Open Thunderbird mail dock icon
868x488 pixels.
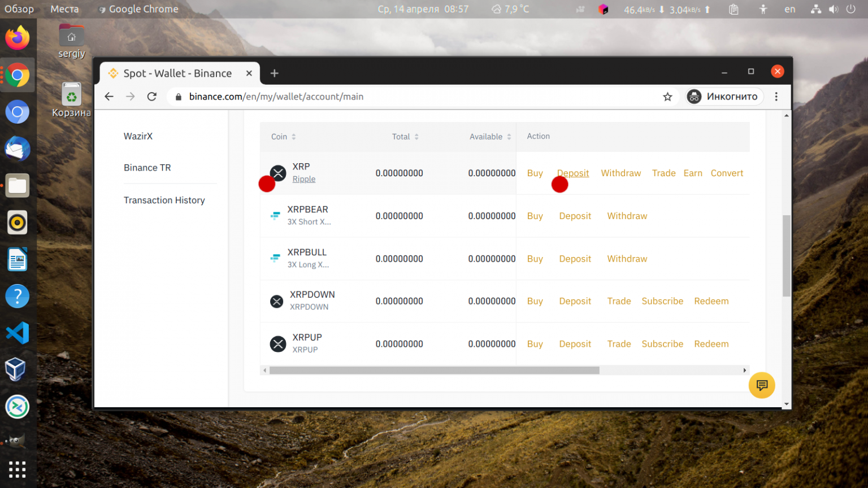pyautogui.click(x=18, y=149)
